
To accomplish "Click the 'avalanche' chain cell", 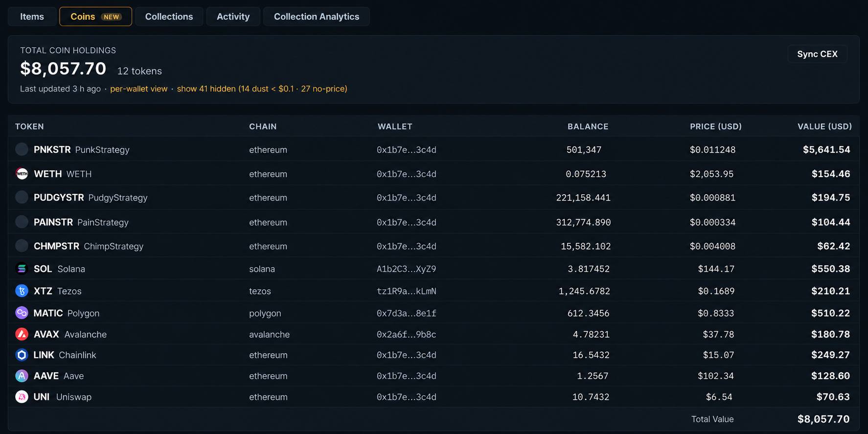I will click(x=269, y=334).
